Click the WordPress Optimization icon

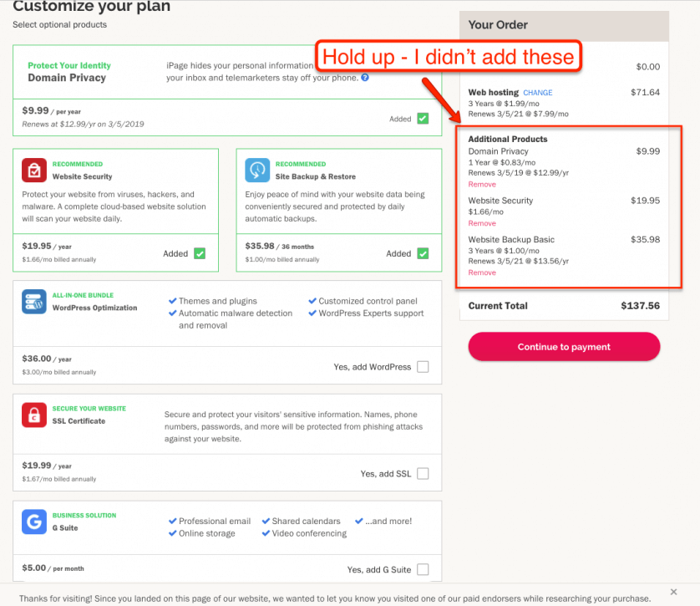tap(34, 302)
